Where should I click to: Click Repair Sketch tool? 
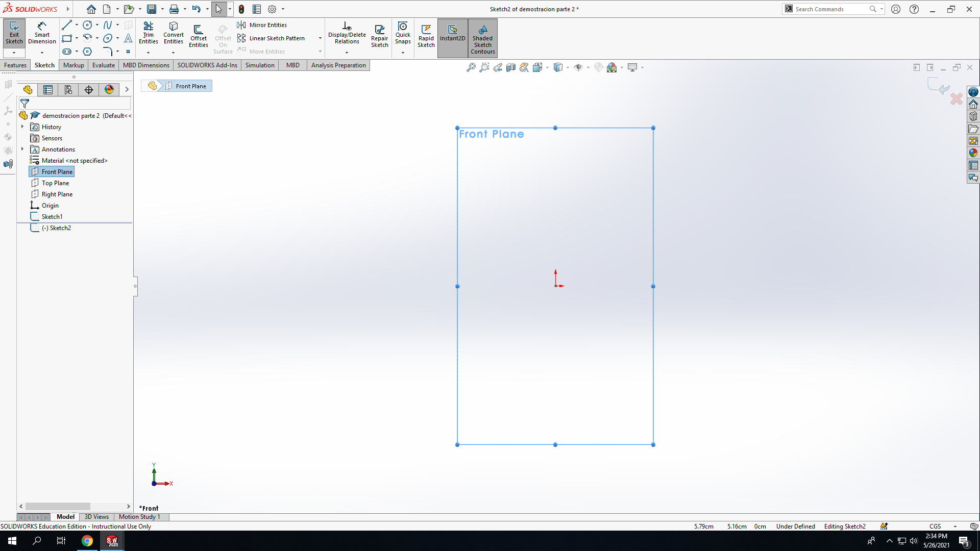click(x=379, y=36)
